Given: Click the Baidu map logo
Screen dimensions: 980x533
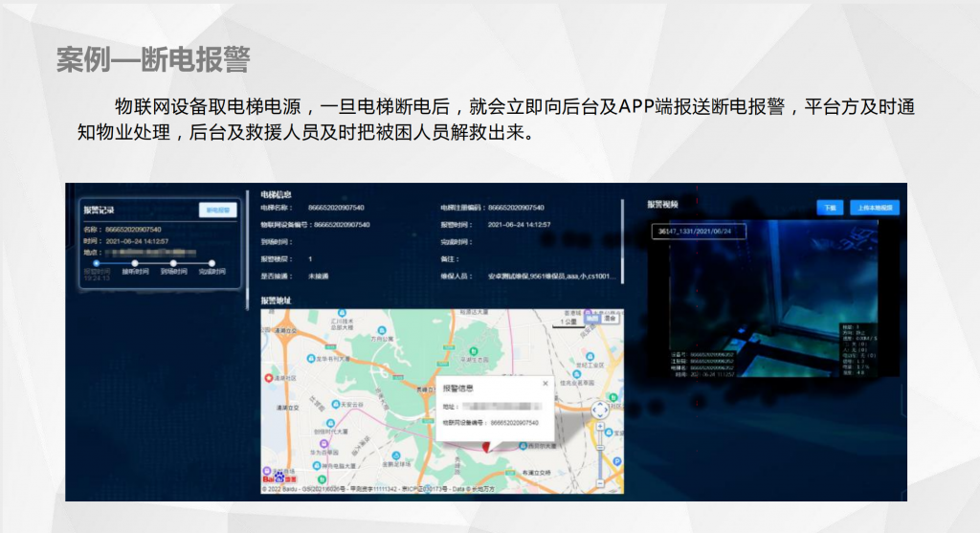Looking at the screenshot, I should click(279, 478).
